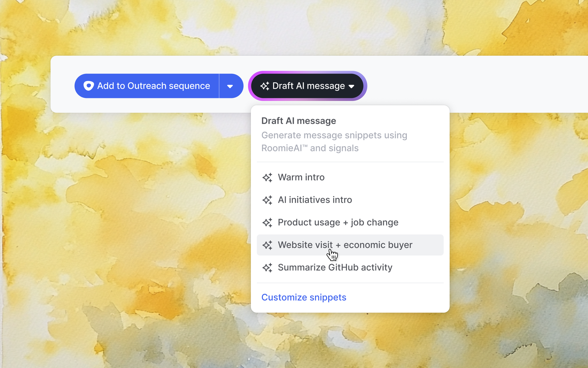
Task: Click the Draft AI message button label
Action: (308, 86)
